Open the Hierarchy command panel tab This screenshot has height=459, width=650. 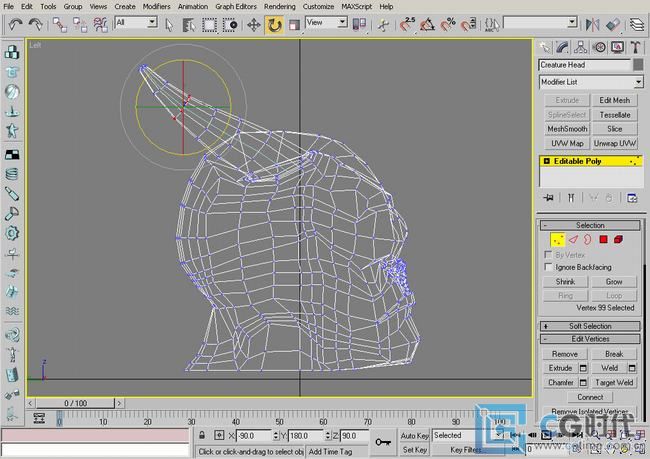click(x=581, y=48)
